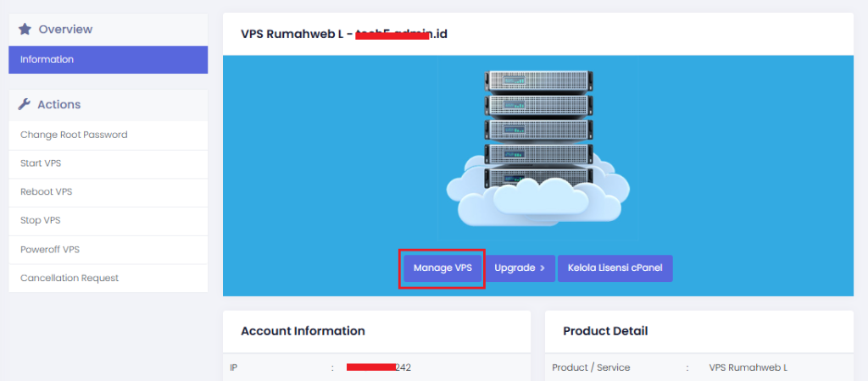Click the Product / Service label

click(x=591, y=367)
